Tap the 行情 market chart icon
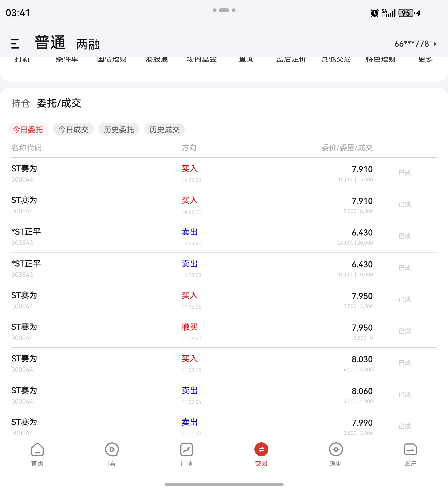Screen dimensions: 448x490 point(186,449)
